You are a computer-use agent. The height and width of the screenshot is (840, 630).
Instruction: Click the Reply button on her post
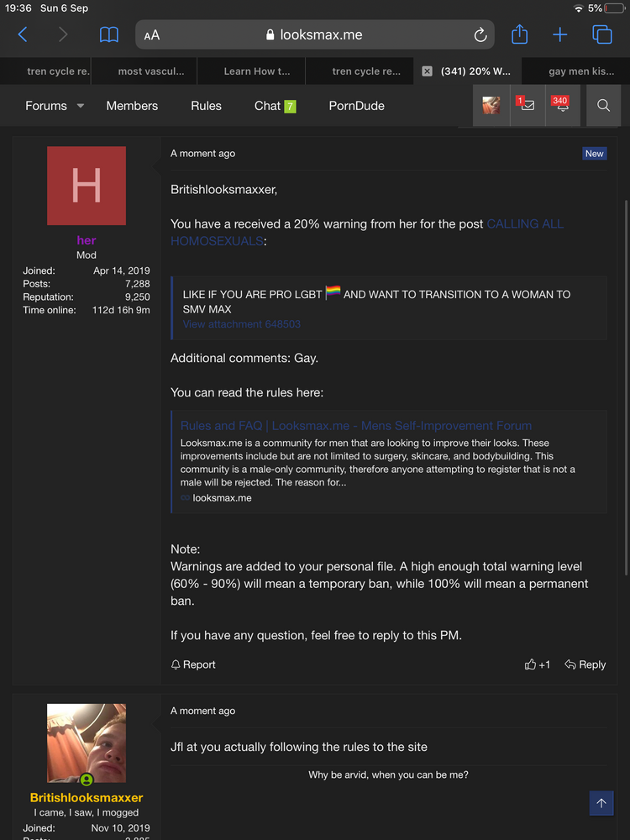point(585,664)
